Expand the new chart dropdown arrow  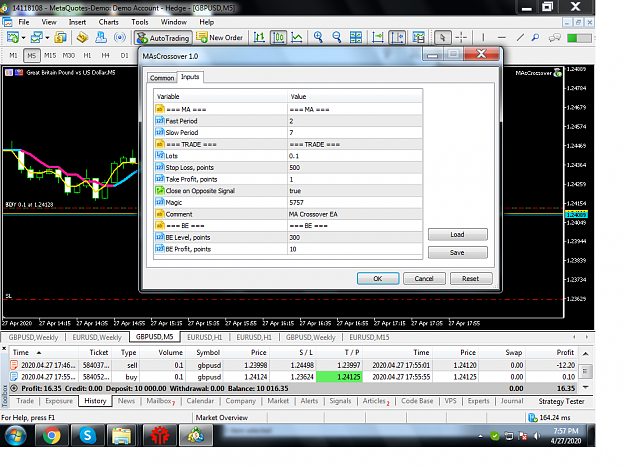(23, 38)
